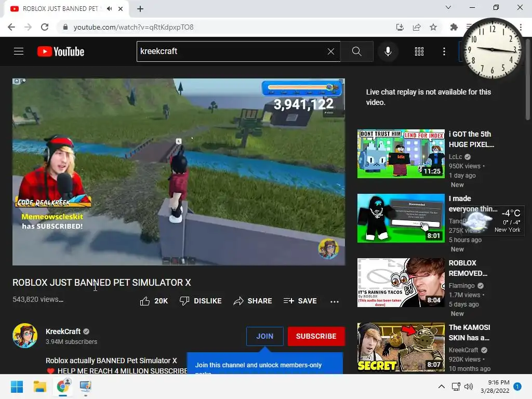Open notification center badge

517,387
